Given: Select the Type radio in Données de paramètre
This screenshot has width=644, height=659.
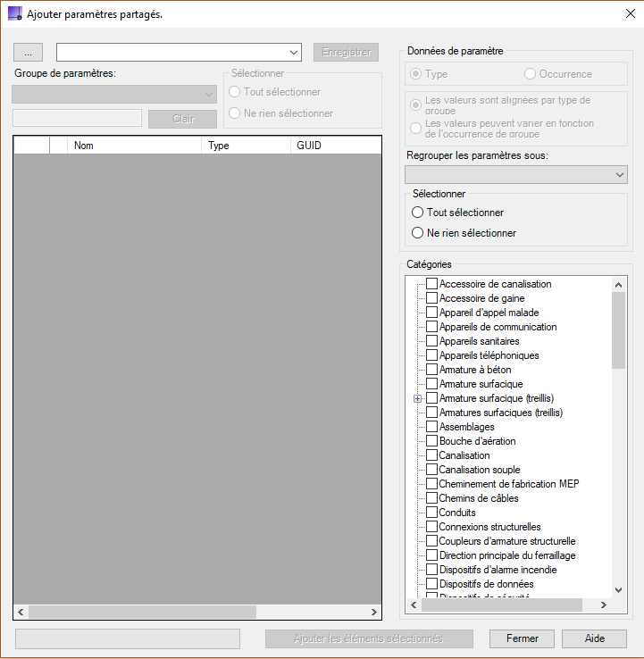Looking at the screenshot, I should tap(415, 74).
